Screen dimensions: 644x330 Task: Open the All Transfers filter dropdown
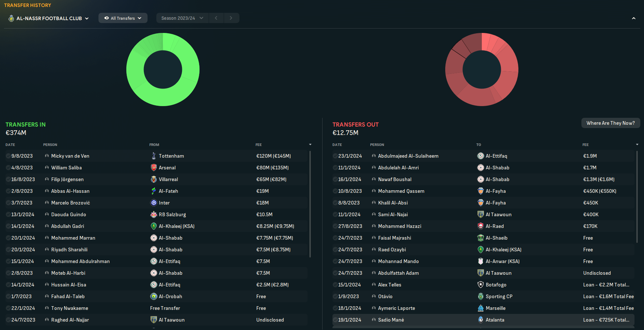click(123, 18)
